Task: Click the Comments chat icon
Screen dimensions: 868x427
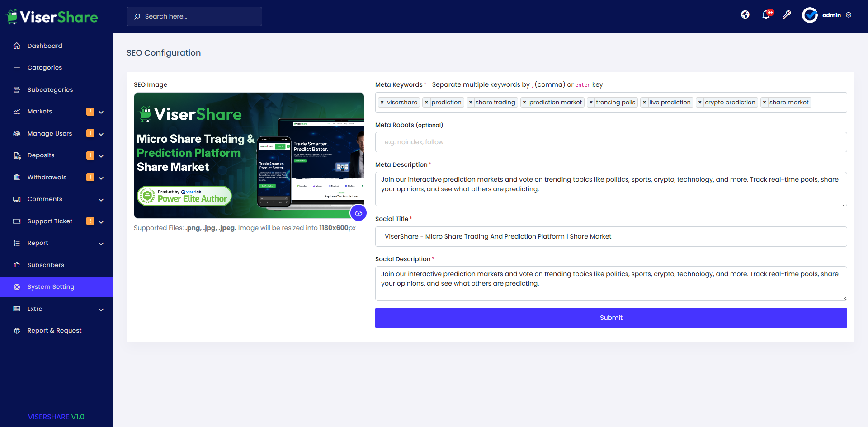Action: 17,199
